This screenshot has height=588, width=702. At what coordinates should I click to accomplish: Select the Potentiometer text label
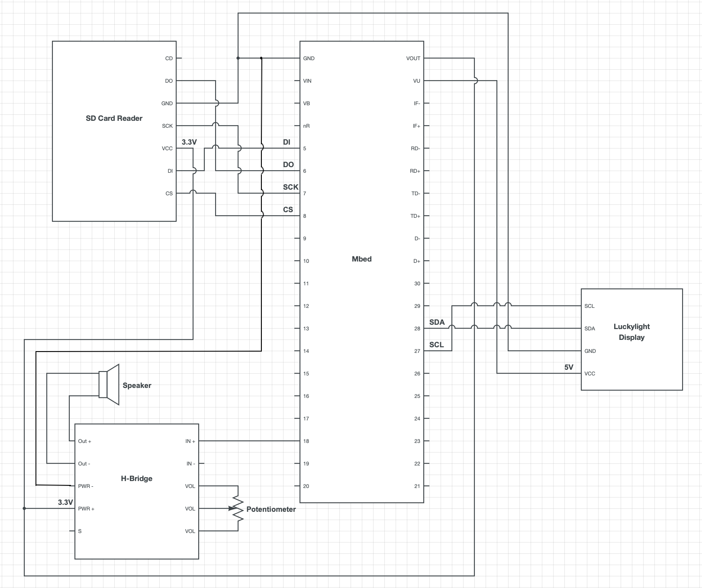[271, 509]
